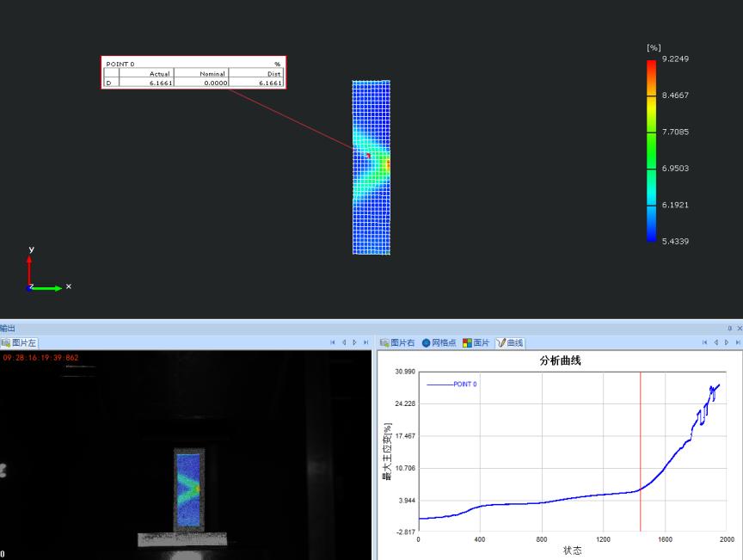Click first-tab arrow in left image panel
The height and width of the screenshot is (560, 743).
pyautogui.click(x=333, y=342)
